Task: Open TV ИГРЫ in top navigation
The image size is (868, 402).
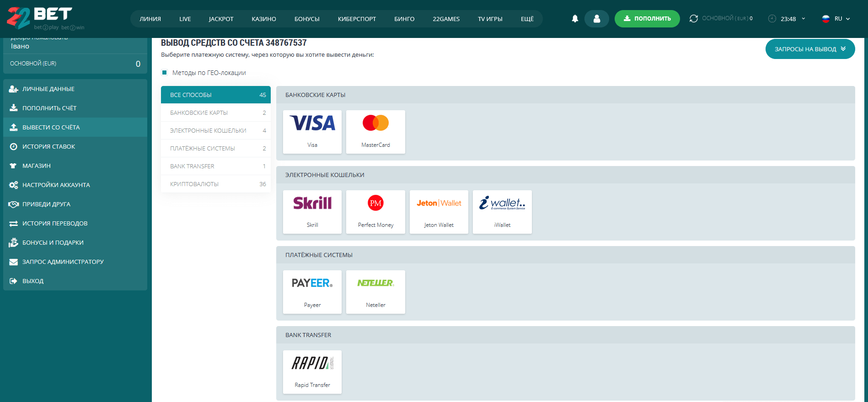Action: [x=490, y=19]
